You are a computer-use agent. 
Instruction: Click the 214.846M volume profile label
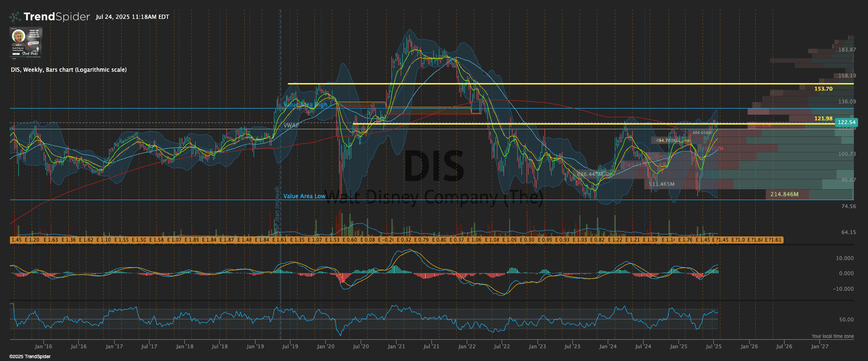785,194
